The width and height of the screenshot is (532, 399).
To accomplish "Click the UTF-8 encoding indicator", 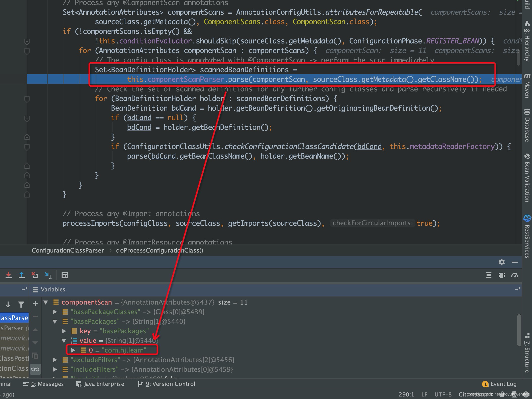I will click(x=443, y=394).
